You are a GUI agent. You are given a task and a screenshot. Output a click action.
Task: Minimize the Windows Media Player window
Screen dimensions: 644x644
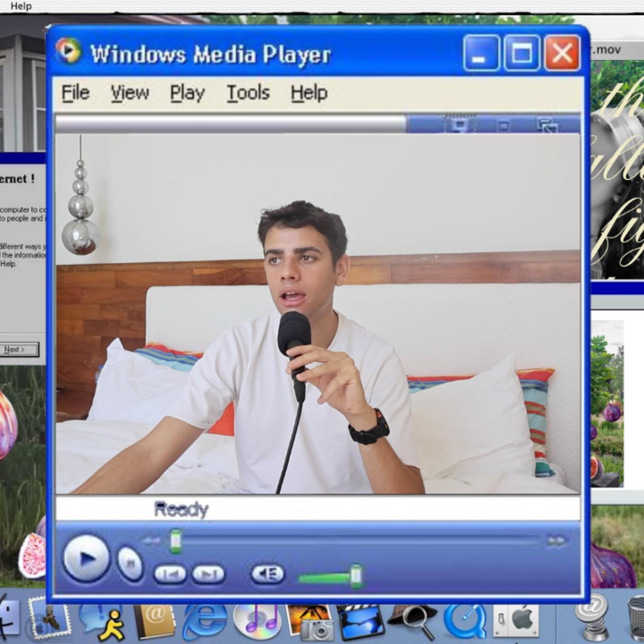click(481, 53)
